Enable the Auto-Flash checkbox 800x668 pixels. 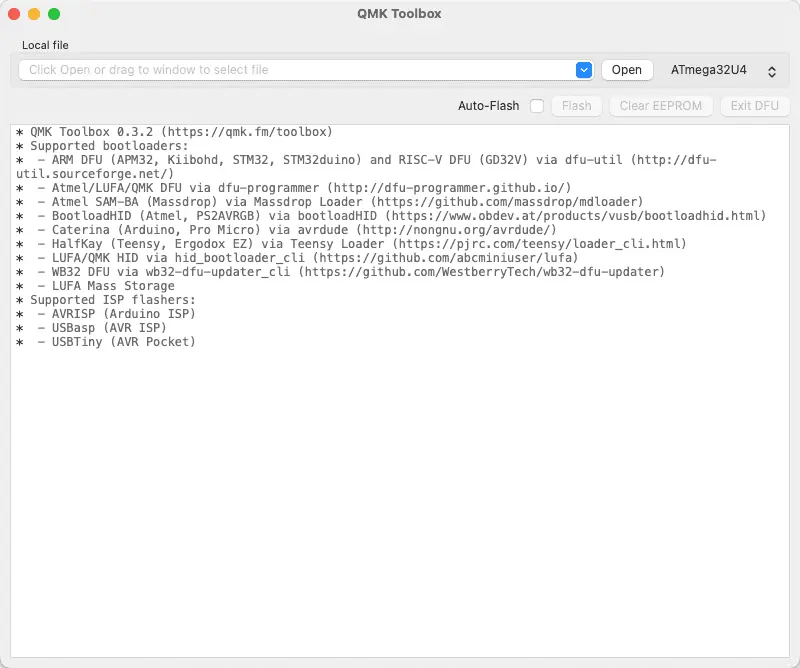(537, 106)
